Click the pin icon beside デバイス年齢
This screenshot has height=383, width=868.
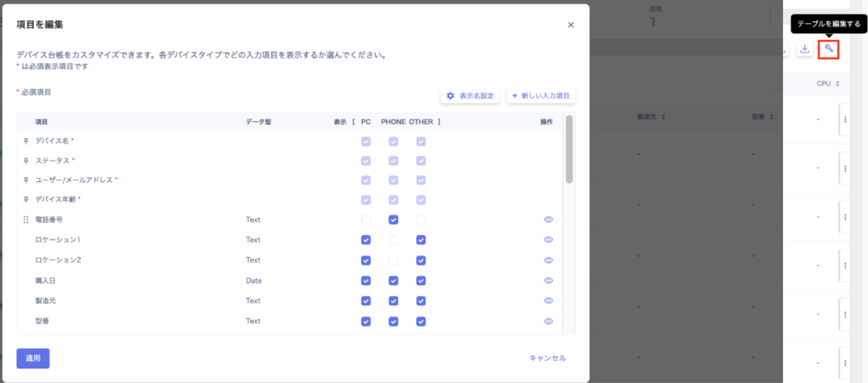pyautogui.click(x=26, y=199)
